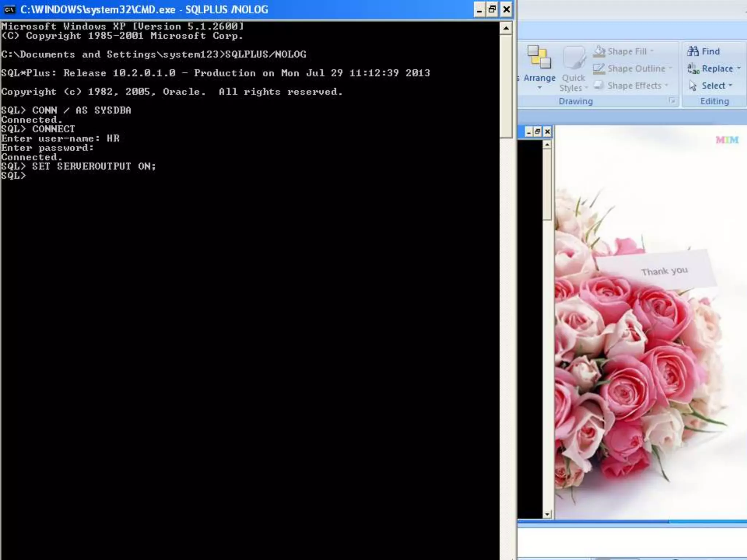Click the Oracle copyright line
This screenshot has height=560, width=747.
pyautogui.click(x=172, y=92)
